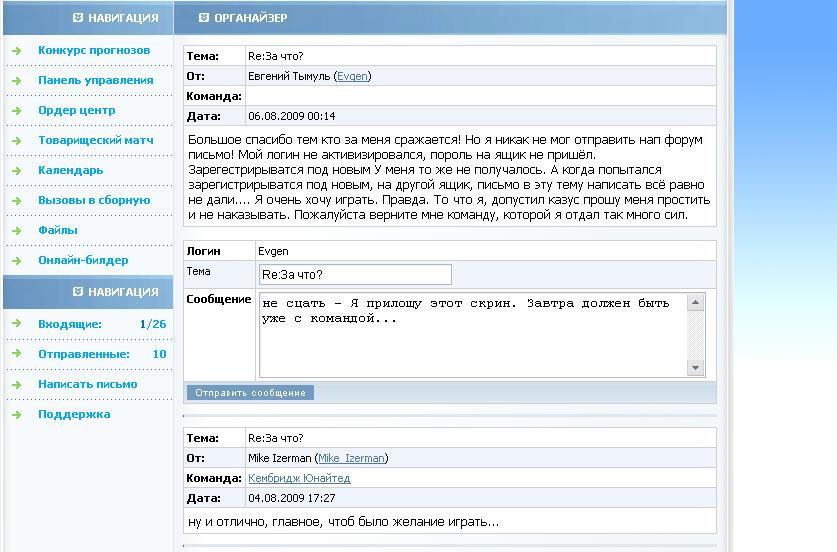Open Товарищеский матч menu item

coord(96,141)
